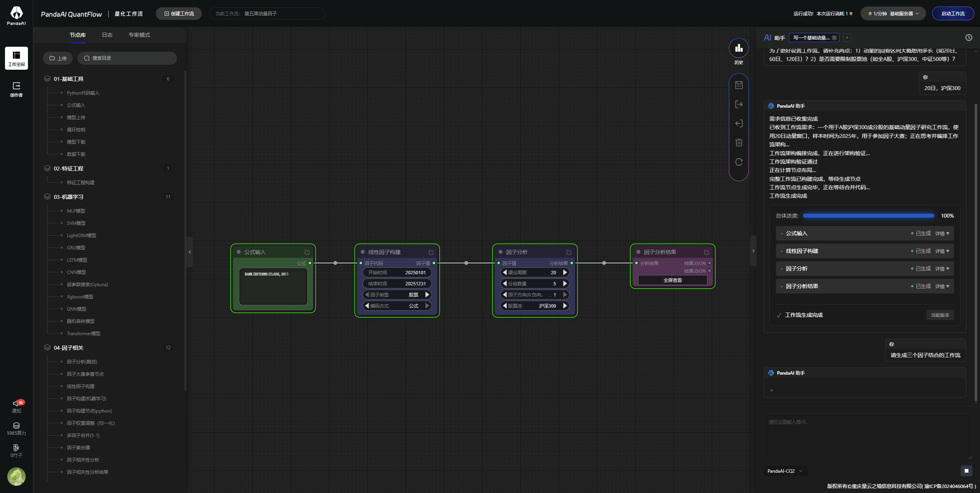
Task: Click 开始时间 20250101 field
Action: [397, 272]
